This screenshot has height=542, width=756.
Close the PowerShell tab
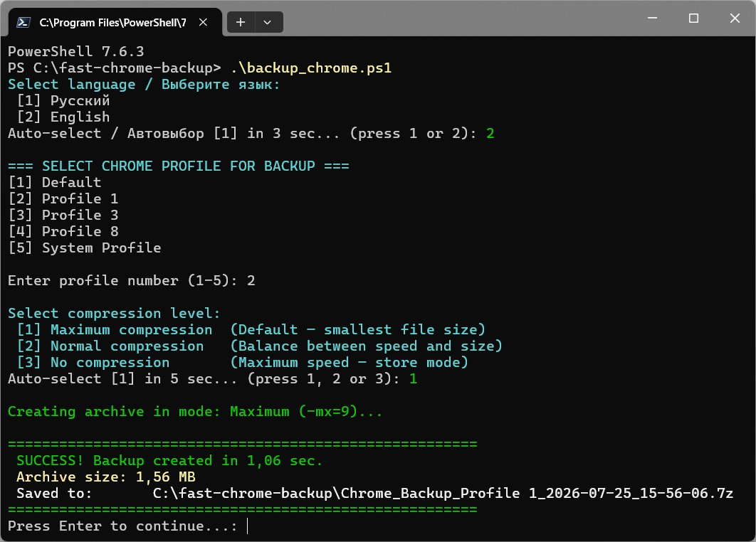(203, 22)
